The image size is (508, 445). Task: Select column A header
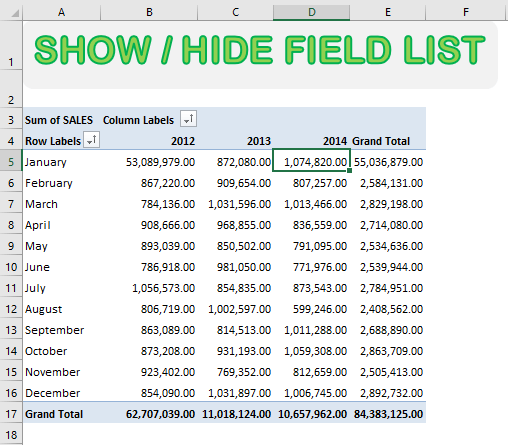pos(61,12)
